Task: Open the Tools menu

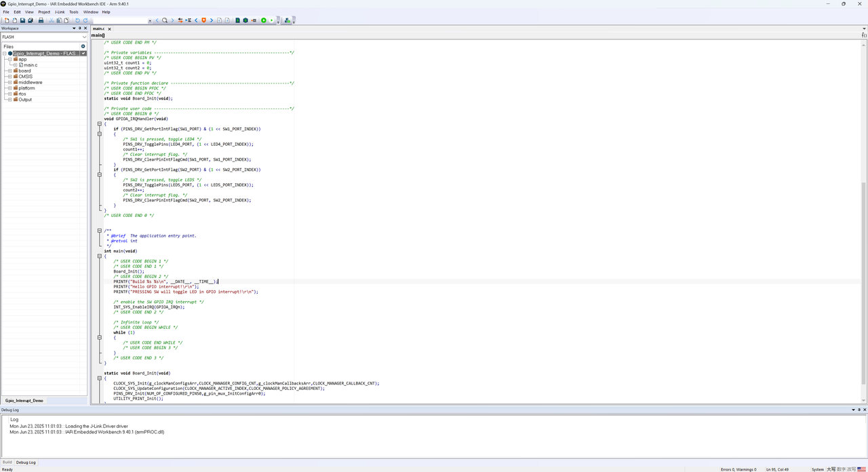Action: pyautogui.click(x=74, y=12)
